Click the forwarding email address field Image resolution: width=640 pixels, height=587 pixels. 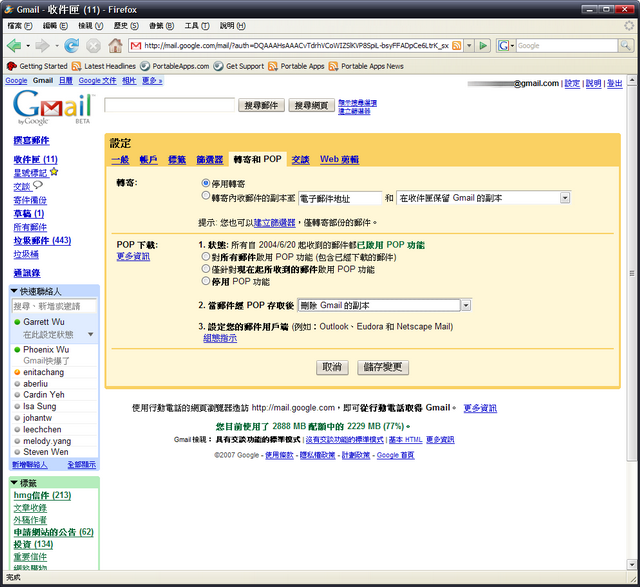pyautogui.click(x=340, y=198)
